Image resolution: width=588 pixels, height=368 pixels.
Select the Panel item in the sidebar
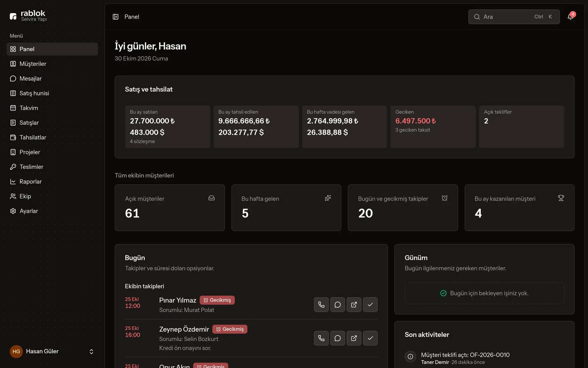pyautogui.click(x=52, y=49)
